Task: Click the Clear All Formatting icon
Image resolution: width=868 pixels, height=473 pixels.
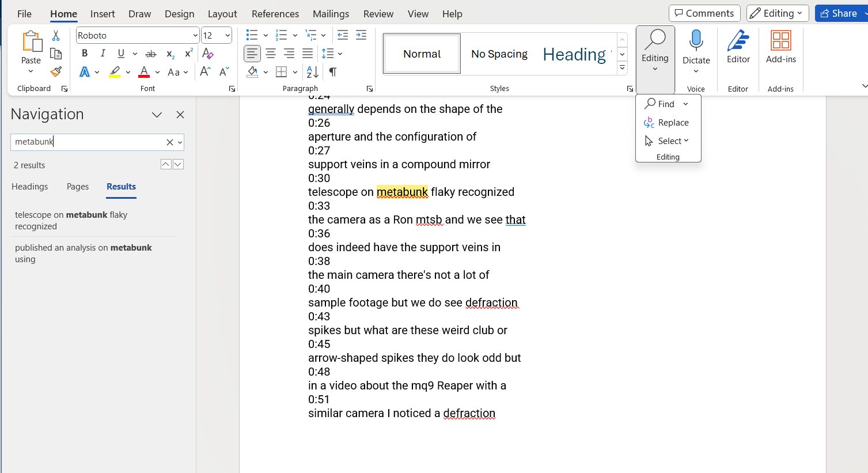Action: click(208, 54)
